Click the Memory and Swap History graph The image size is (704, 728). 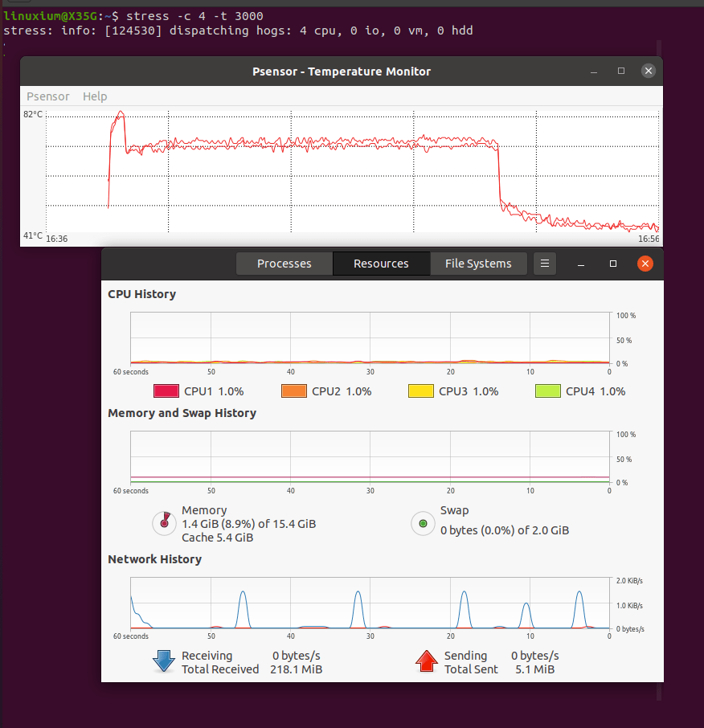[x=370, y=457]
